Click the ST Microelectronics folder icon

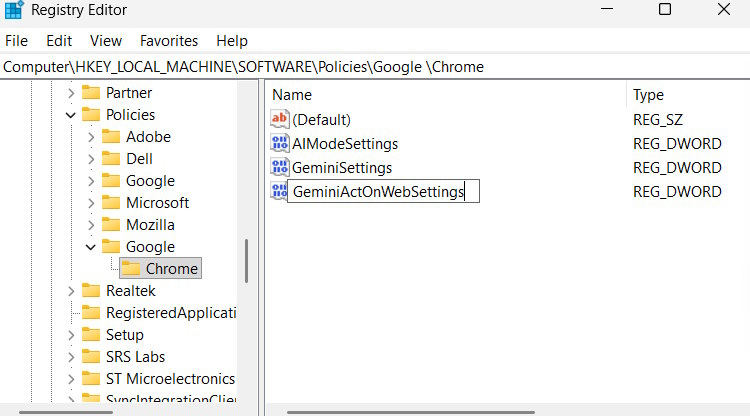point(91,378)
